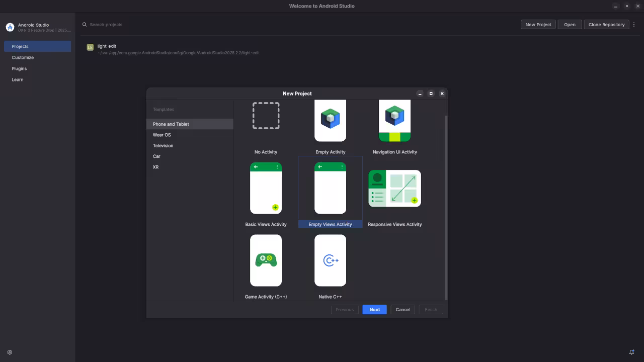
Task: Choose the Car template category
Action: (x=156, y=156)
